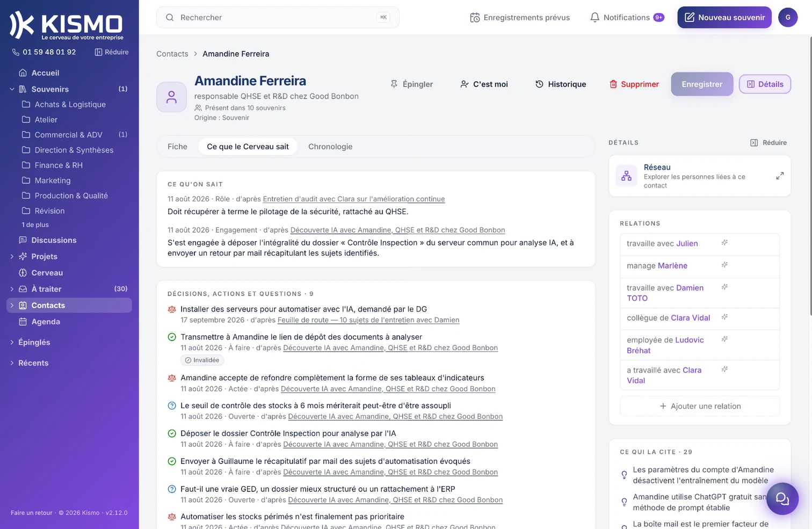Open the G user avatar menu
Image resolution: width=812 pixels, height=529 pixels.
coord(788,17)
